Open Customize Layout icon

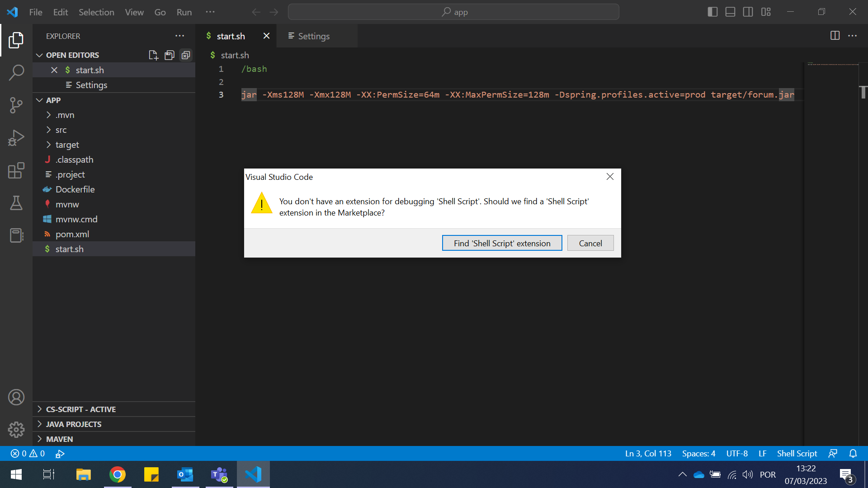[x=766, y=12]
